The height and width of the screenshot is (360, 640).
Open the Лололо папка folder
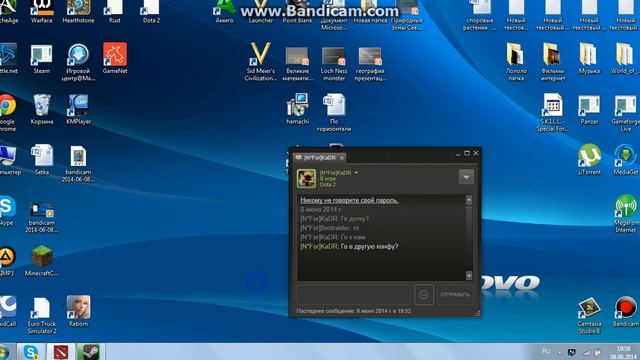[516, 62]
